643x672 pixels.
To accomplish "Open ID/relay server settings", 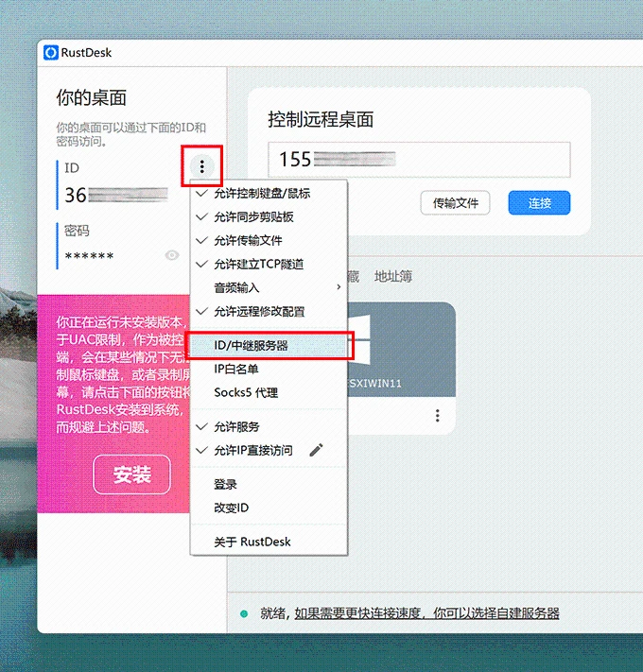I will (x=269, y=345).
